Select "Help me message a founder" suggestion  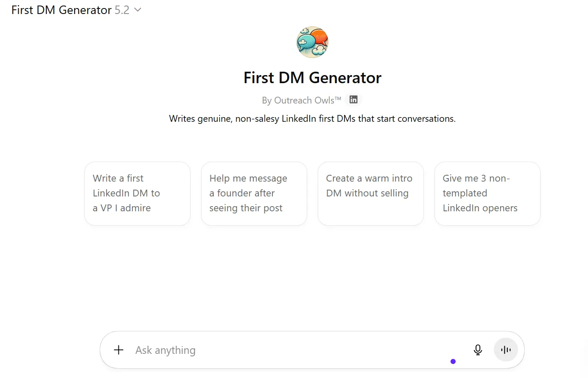click(254, 193)
